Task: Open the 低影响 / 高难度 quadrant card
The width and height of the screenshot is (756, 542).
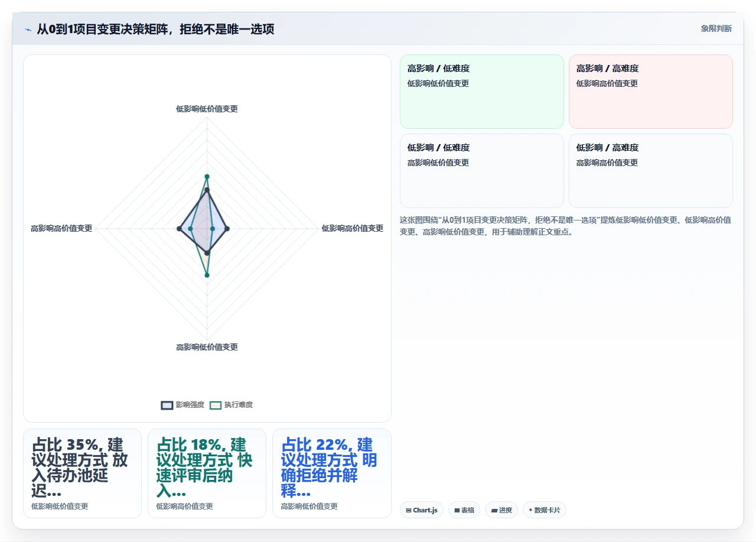Action: (651, 171)
